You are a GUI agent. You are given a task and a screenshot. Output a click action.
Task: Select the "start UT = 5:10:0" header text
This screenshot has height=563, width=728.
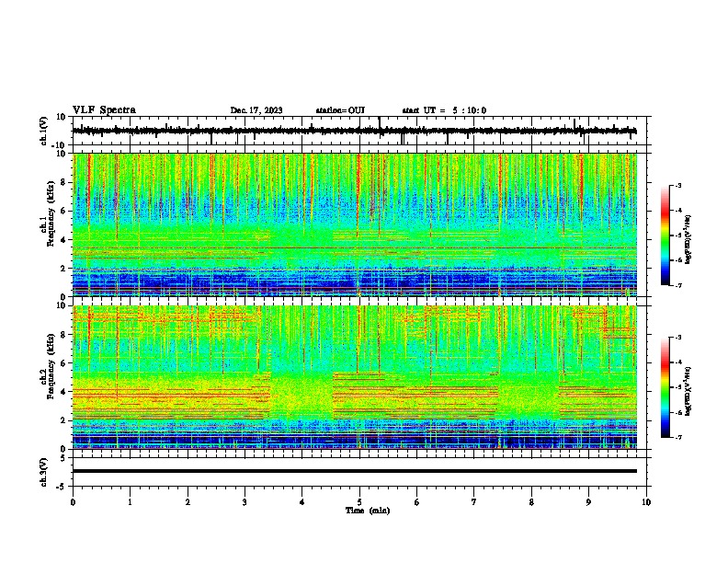point(444,110)
